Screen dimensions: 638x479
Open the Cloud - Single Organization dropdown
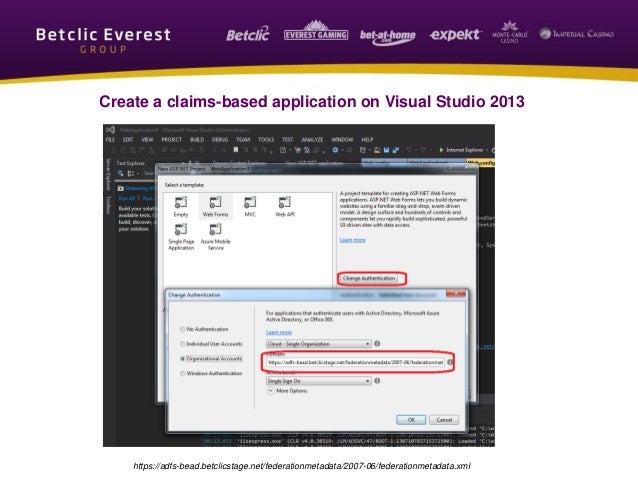tap(319, 344)
